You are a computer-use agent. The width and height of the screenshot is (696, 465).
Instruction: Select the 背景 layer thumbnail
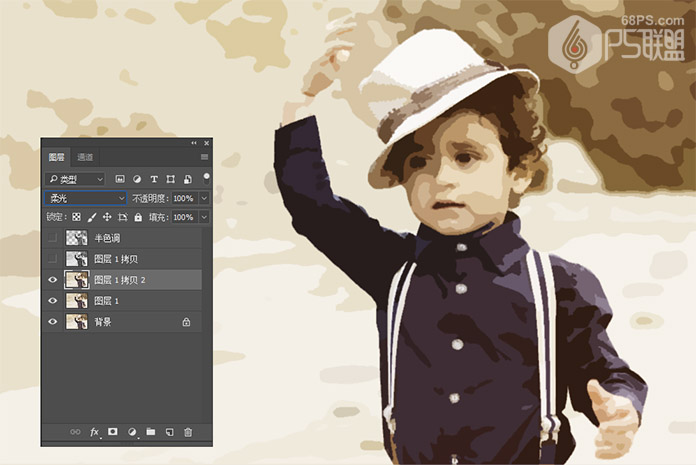(x=76, y=322)
